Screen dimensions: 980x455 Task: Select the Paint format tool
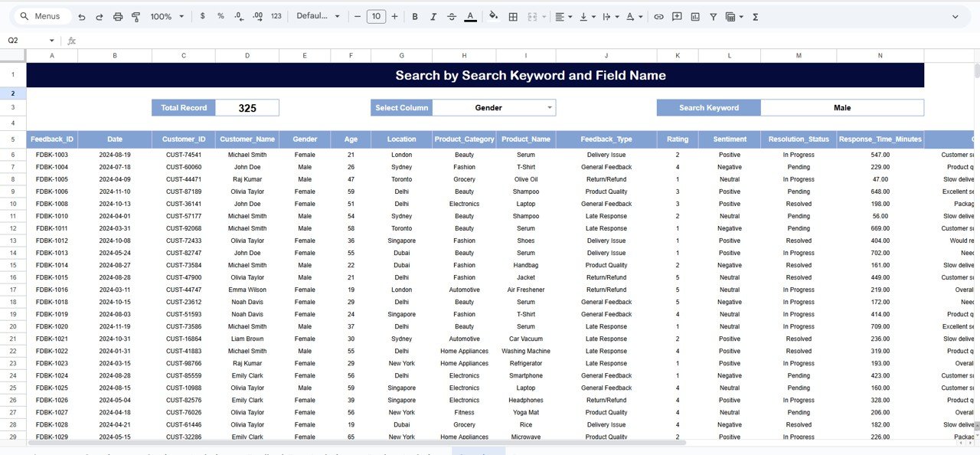136,16
